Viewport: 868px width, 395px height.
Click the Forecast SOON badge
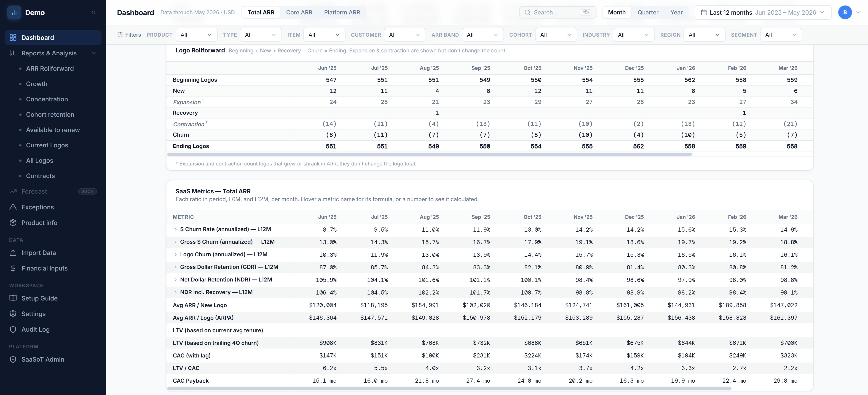pyautogui.click(x=88, y=191)
